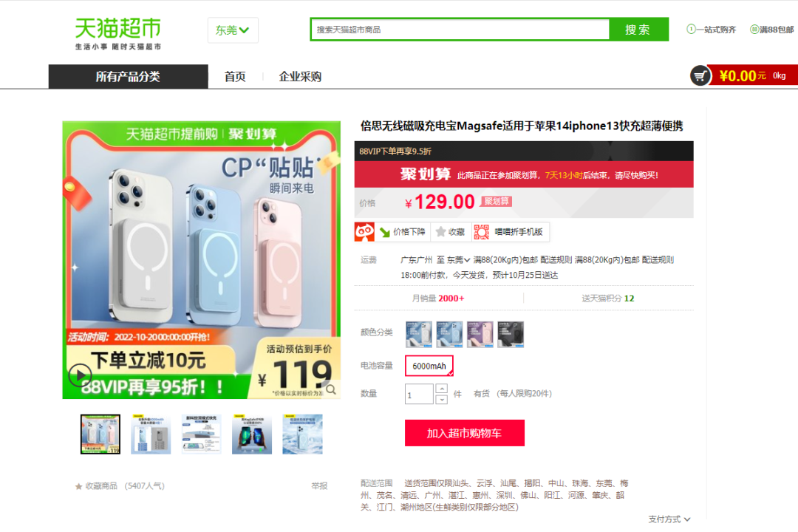Increase quantity with the up arrow
The height and width of the screenshot is (532, 798).
click(442, 389)
